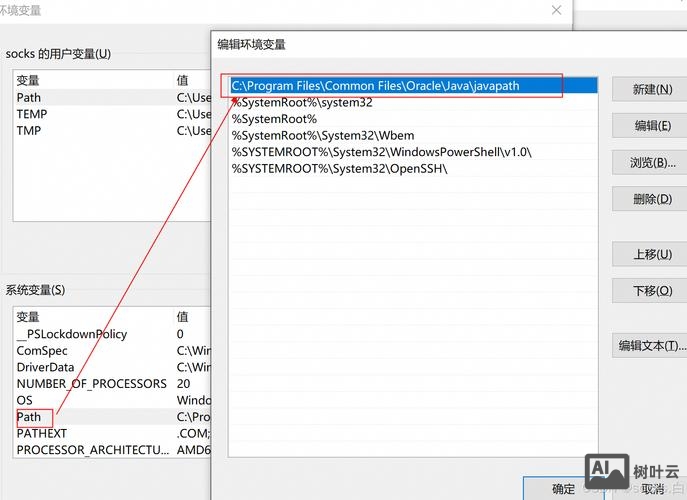This screenshot has height=500, width=687.
Task: Move entry down with 下移(O)
Action: click(651, 290)
